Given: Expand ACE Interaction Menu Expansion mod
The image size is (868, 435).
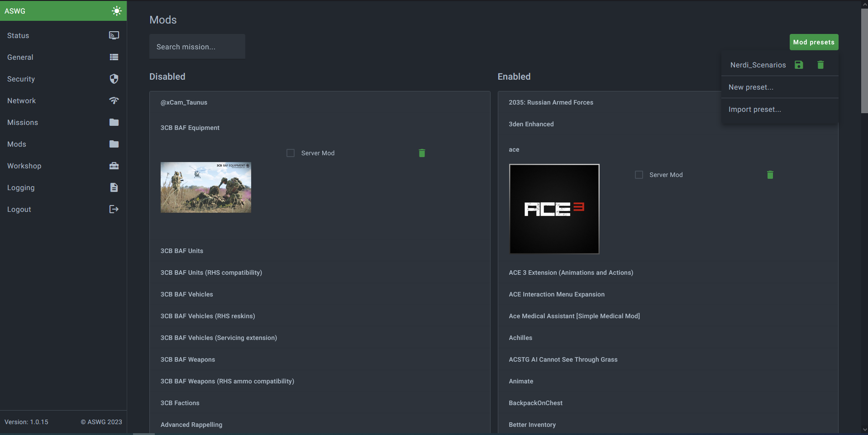Looking at the screenshot, I should tap(668, 294).
